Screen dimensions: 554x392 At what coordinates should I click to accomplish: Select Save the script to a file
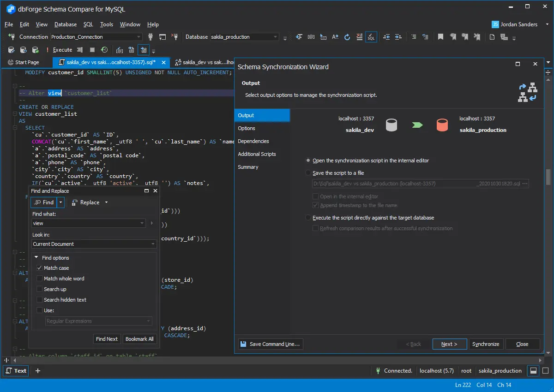pyautogui.click(x=308, y=173)
